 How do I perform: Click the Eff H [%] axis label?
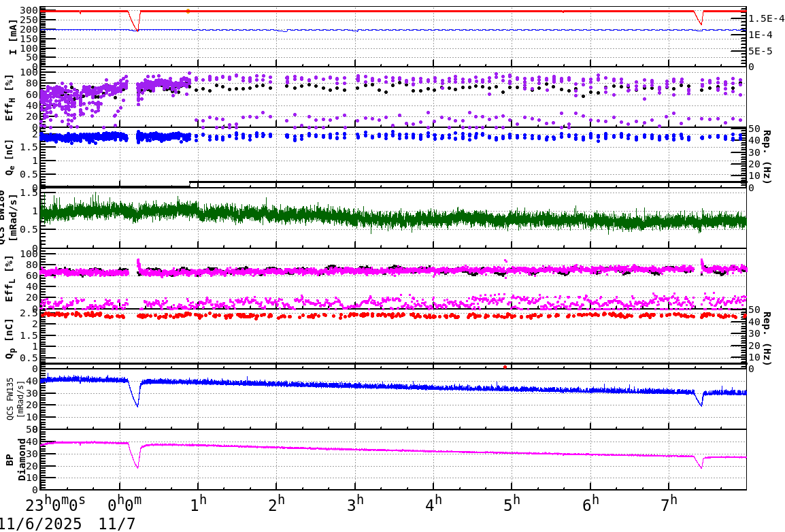[10, 97]
